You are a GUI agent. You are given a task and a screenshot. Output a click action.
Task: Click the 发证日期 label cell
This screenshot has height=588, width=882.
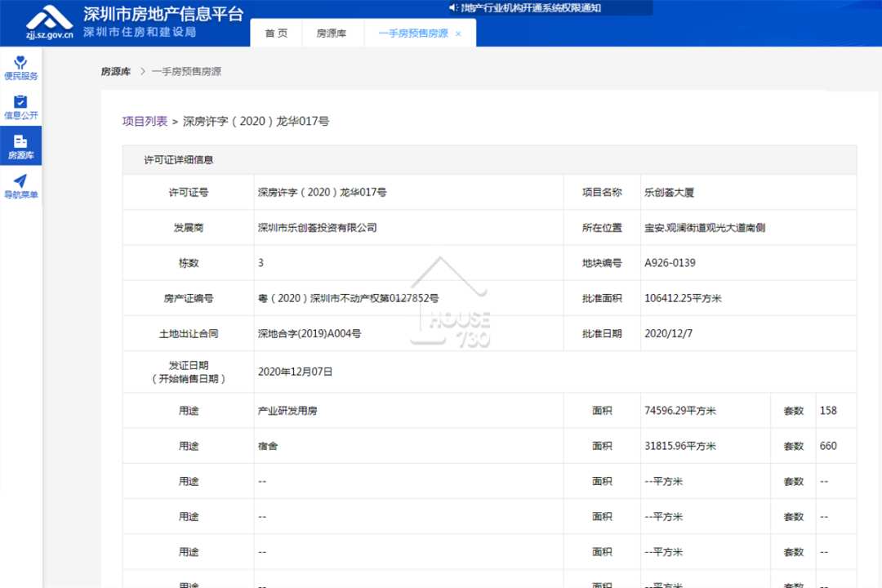[189, 372]
